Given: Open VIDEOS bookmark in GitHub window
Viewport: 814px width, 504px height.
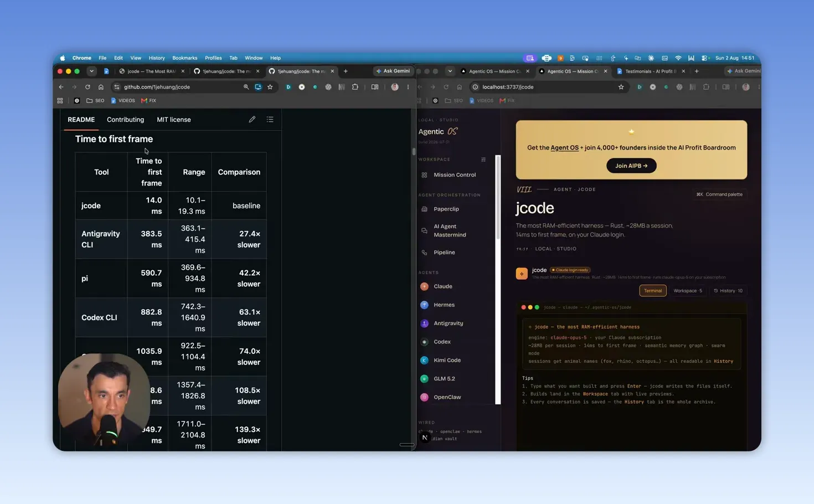Looking at the screenshot, I should click(x=123, y=101).
